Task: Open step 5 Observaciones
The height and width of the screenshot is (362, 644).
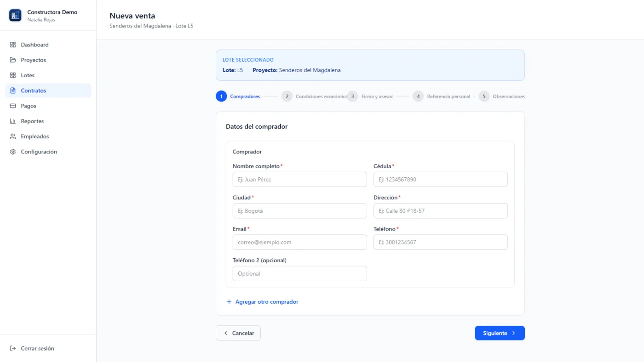Action: 502,96
